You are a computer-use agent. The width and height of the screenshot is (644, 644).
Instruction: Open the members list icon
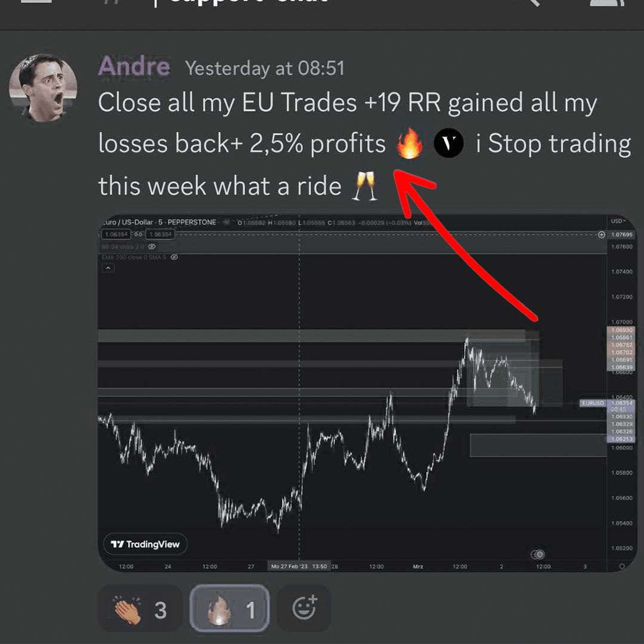(x=606, y=2)
